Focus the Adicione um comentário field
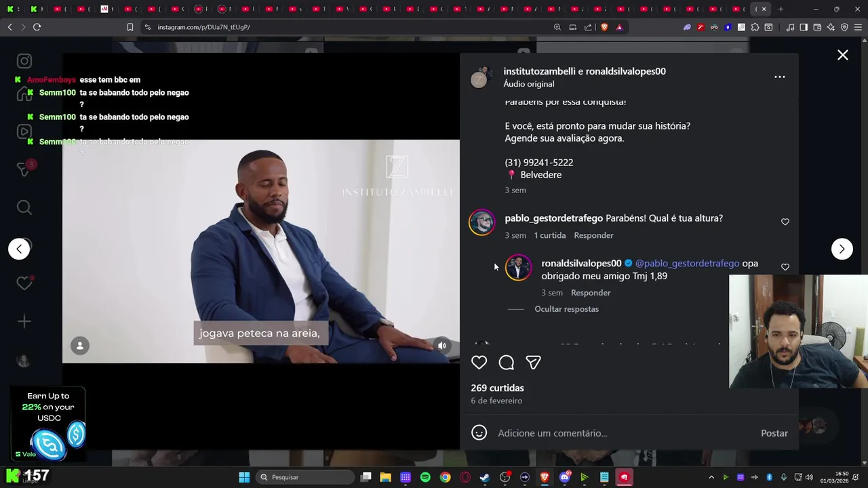 624,433
